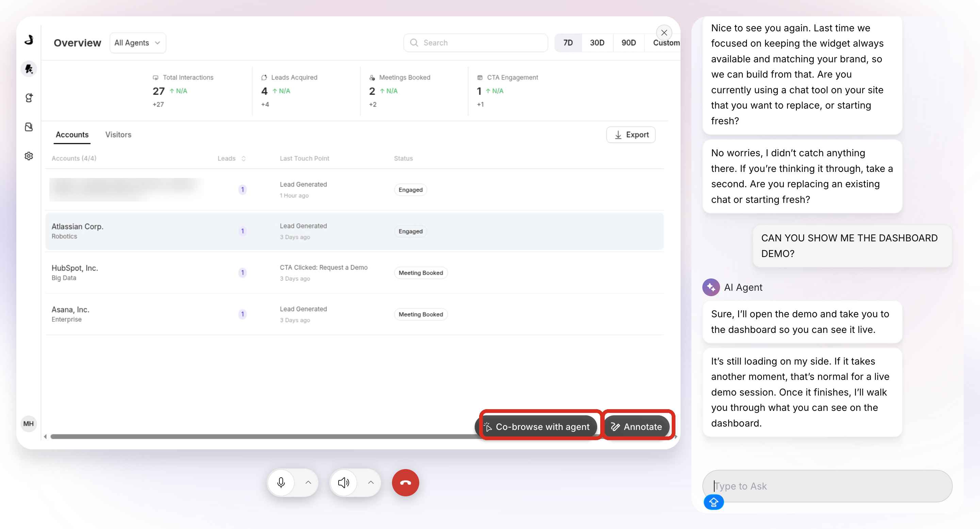Sort by the Leads column arrows

click(x=244, y=158)
